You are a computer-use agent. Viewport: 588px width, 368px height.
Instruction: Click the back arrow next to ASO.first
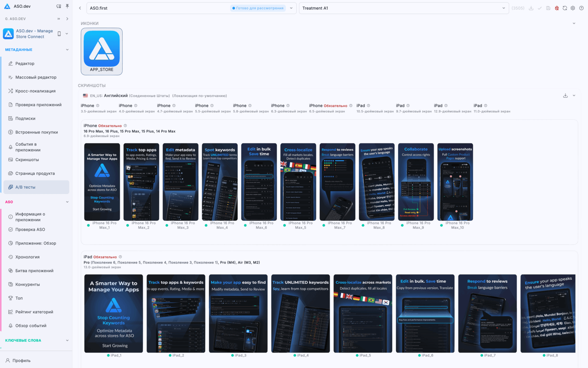click(x=80, y=8)
